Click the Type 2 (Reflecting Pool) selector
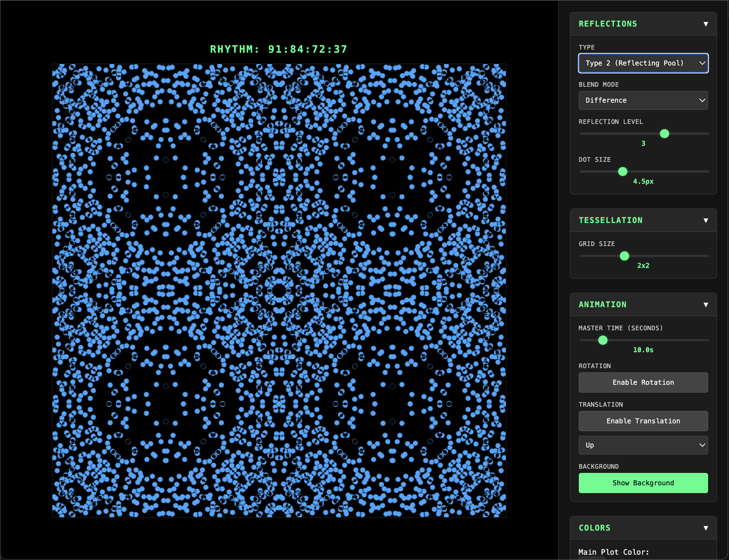 click(643, 63)
